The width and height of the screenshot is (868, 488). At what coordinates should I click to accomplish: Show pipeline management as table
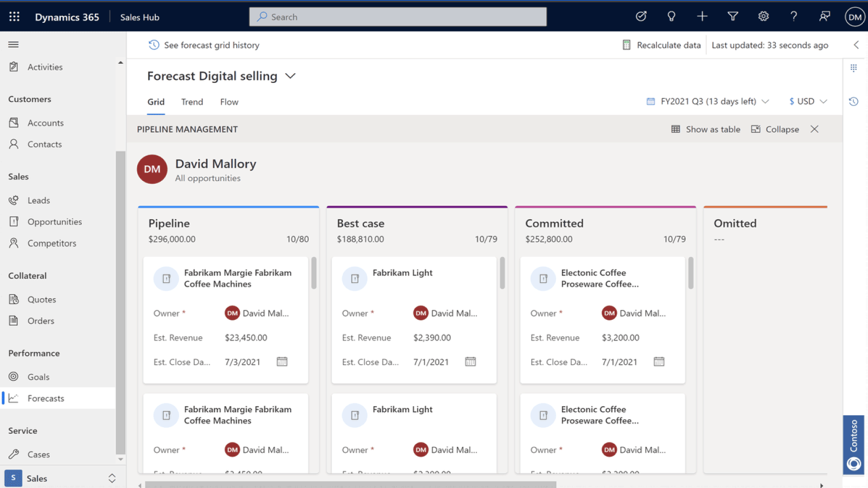(x=705, y=129)
